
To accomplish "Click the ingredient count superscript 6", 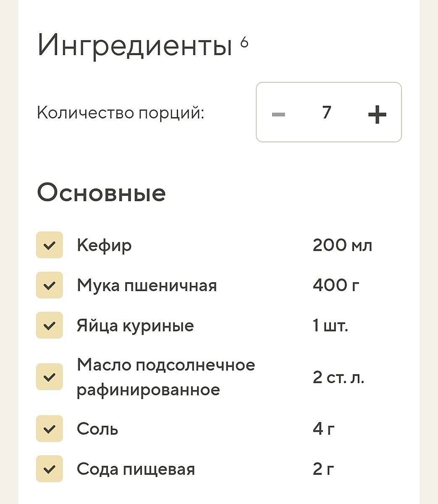I will (244, 42).
